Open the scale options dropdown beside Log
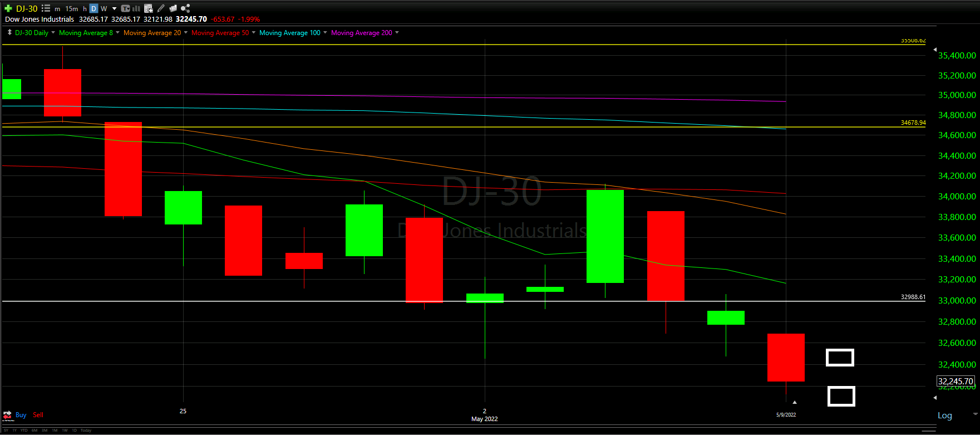Image resolution: width=980 pixels, height=435 pixels. (x=975, y=414)
